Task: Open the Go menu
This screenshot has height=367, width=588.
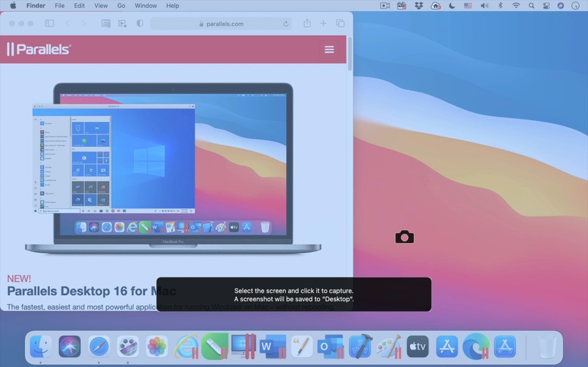Action: coord(121,6)
